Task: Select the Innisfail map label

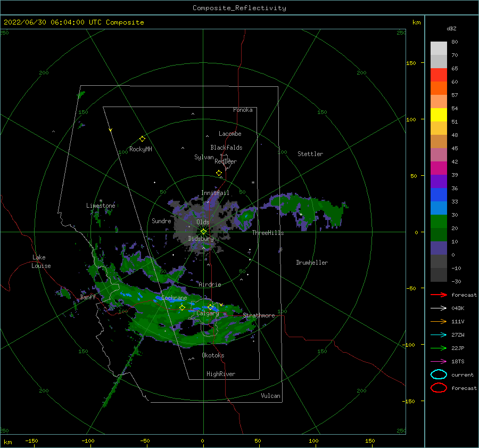Action: pyautogui.click(x=215, y=193)
